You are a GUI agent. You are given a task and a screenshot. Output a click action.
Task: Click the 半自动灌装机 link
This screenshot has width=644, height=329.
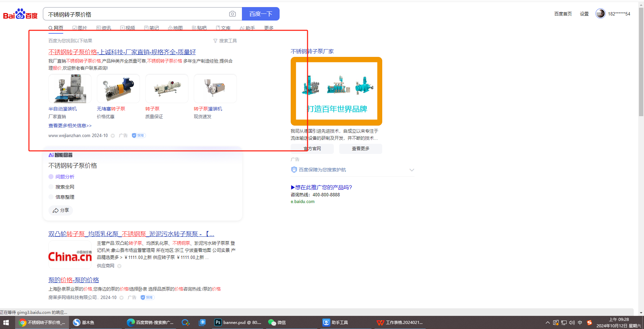pyautogui.click(x=63, y=109)
